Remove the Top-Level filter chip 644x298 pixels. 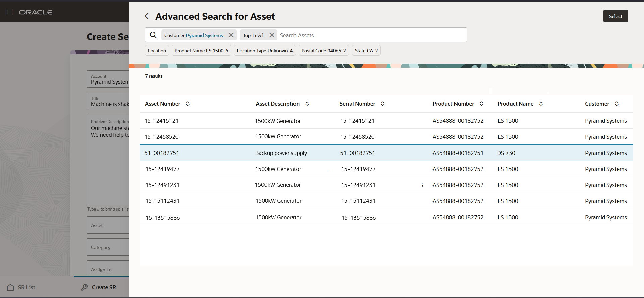272,35
